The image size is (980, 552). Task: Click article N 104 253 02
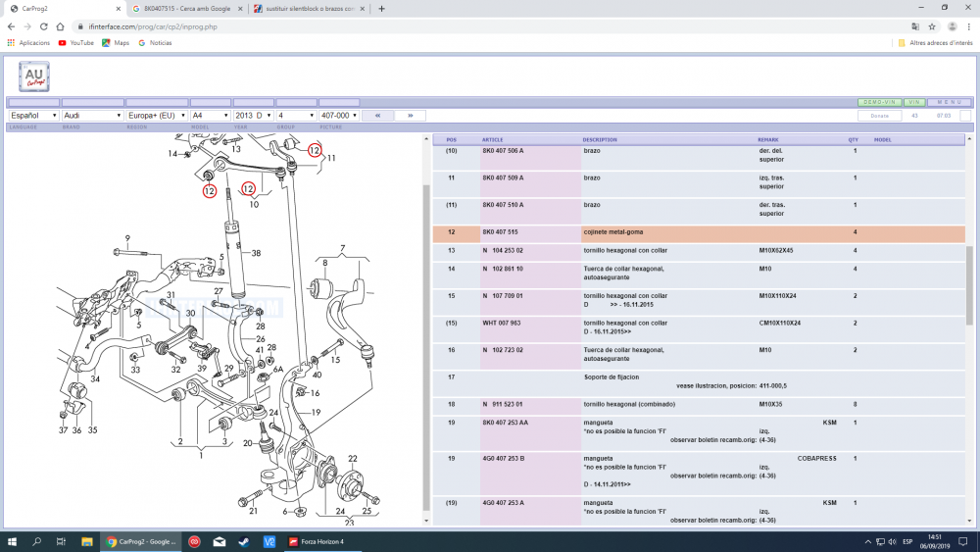coord(503,251)
